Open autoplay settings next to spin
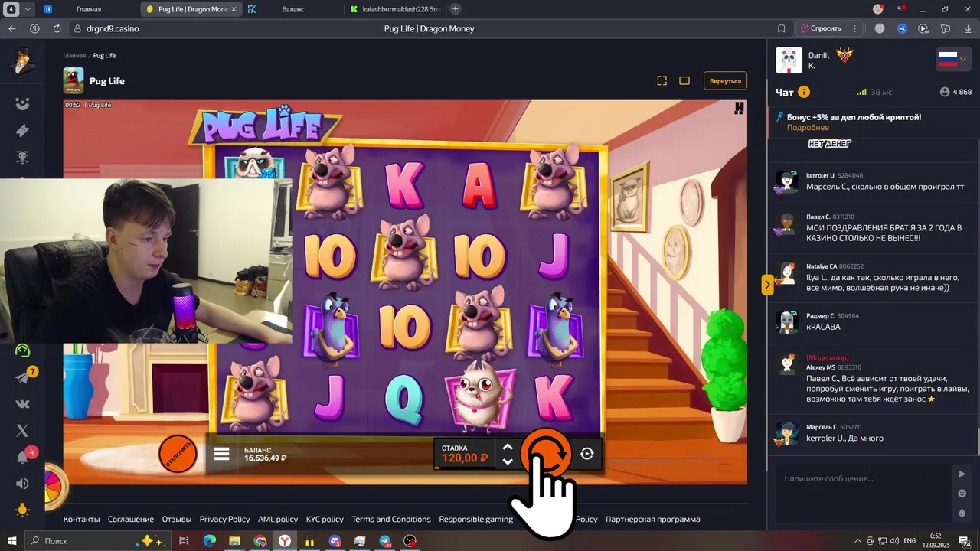This screenshot has height=551, width=980. click(587, 454)
